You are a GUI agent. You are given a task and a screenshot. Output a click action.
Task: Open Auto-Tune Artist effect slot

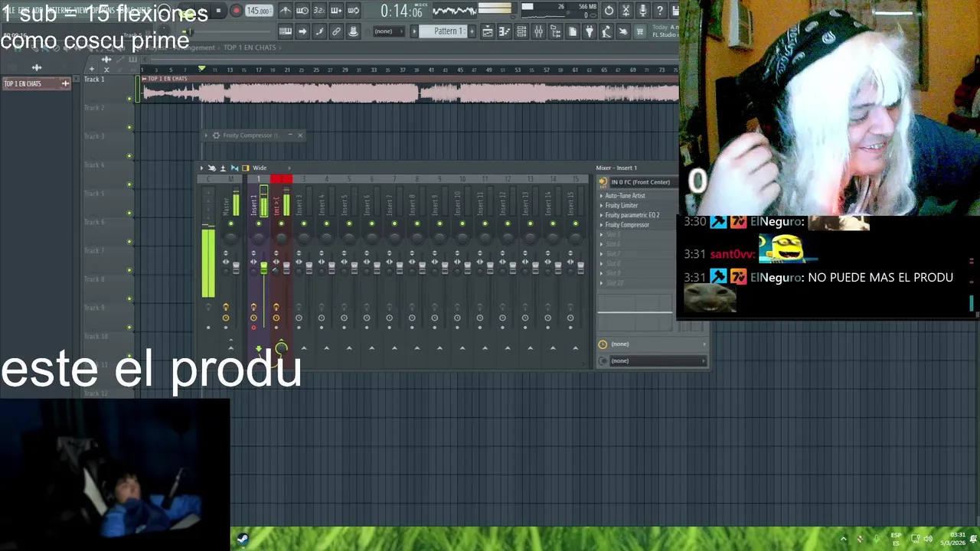click(626, 195)
